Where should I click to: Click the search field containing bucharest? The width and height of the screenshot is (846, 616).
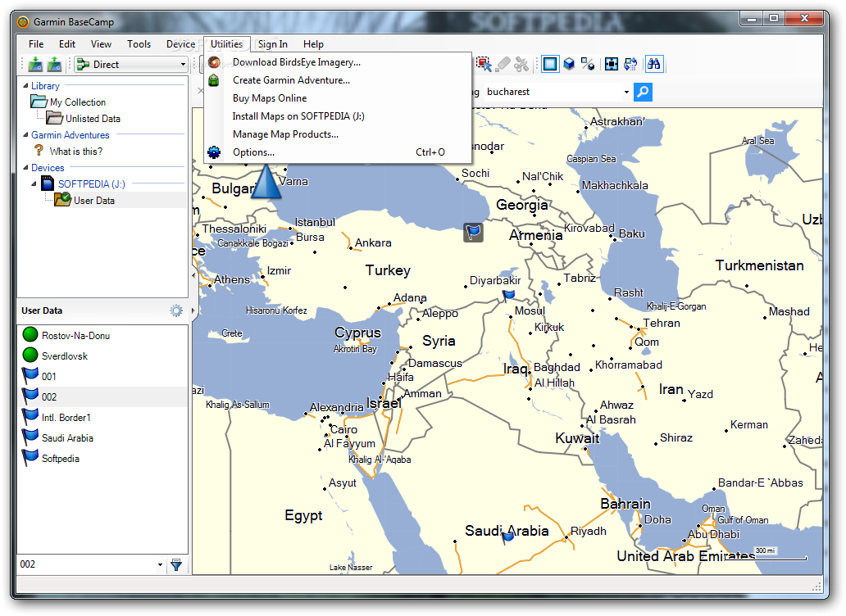click(x=552, y=93)
